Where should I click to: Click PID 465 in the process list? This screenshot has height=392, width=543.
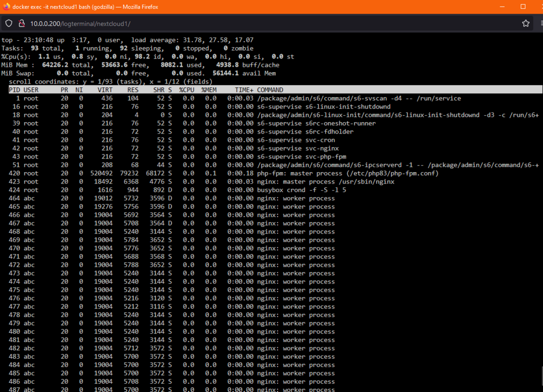point(14,206)
